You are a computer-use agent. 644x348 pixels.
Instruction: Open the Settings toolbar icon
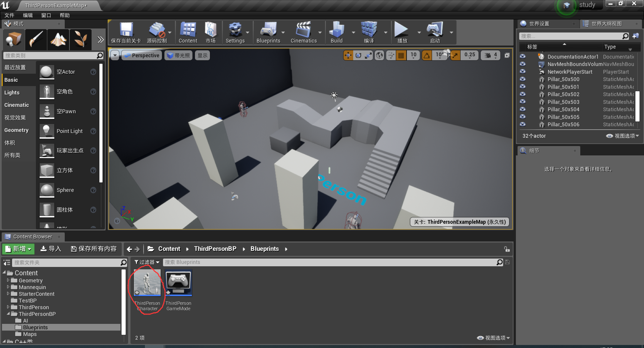[x=235, y=32]
